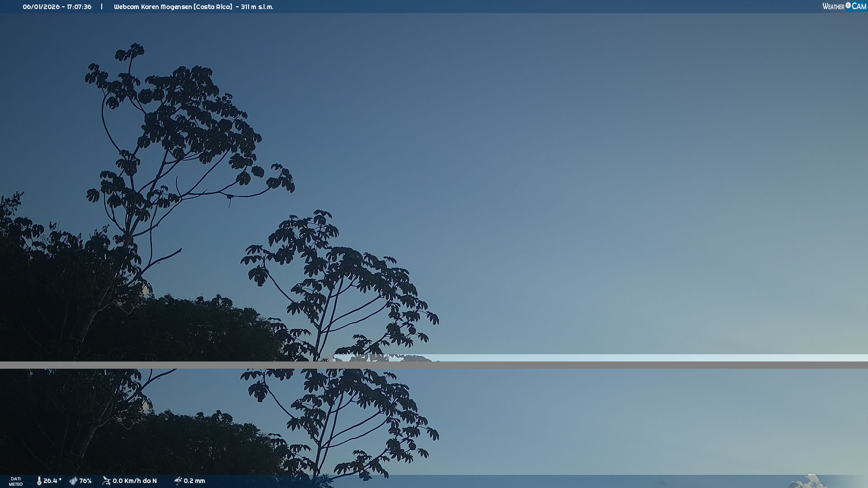
Task: Click the white cloud at bottom right
Action: point(811,481)
